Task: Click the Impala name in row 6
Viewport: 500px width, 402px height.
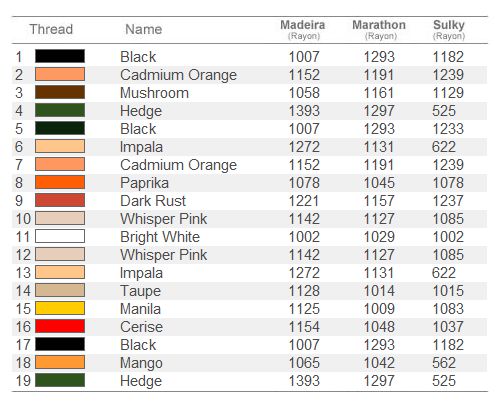Action: (x=141, y=147)
